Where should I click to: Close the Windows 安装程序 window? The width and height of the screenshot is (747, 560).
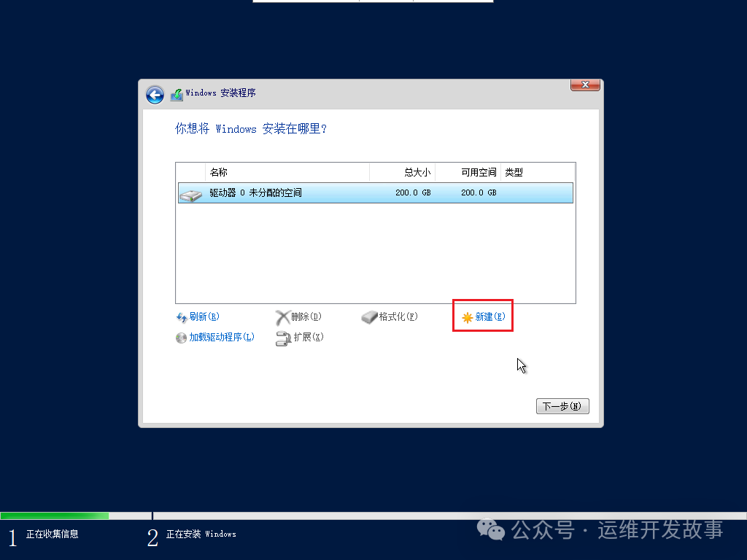tap(584, 85)
